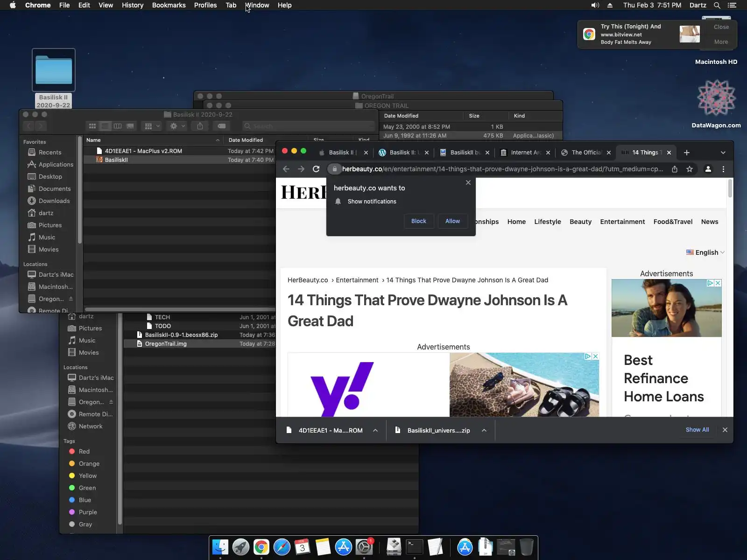Expand options for the BasiliskII zip download
Viewport: 747px width, 560px height.
[x=484, y=430]
